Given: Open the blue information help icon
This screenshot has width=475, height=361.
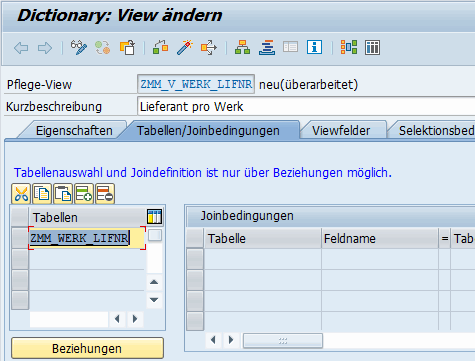Looking at the screenshot, I should (x=314, y=47).
